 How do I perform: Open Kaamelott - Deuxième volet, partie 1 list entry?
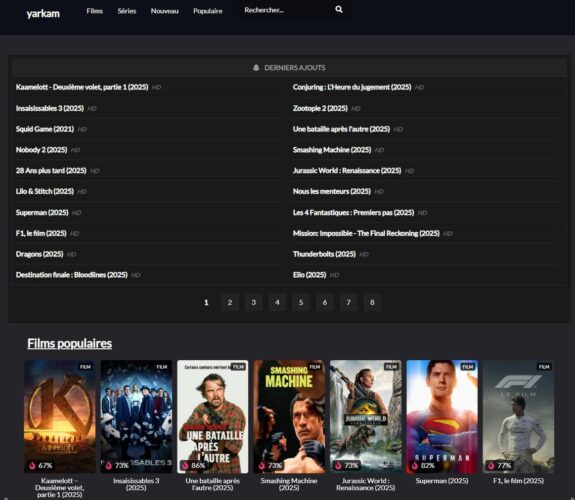(x=82, y=87)
